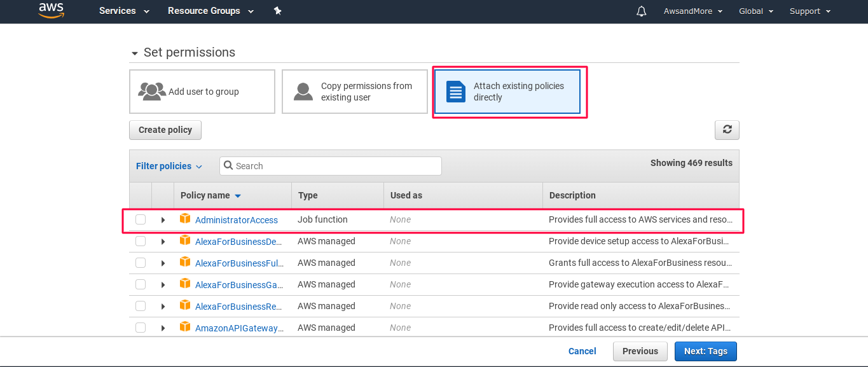Viewport: 868px width, 367px height.
Task: Open the AlexaForBusinessDe... policy link
Action: point(239,242)
